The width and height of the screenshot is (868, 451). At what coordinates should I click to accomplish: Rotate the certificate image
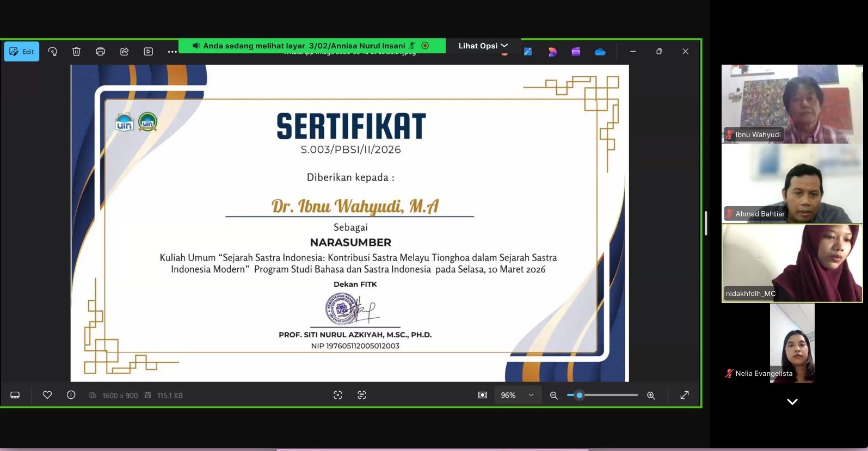pos(52,52)
